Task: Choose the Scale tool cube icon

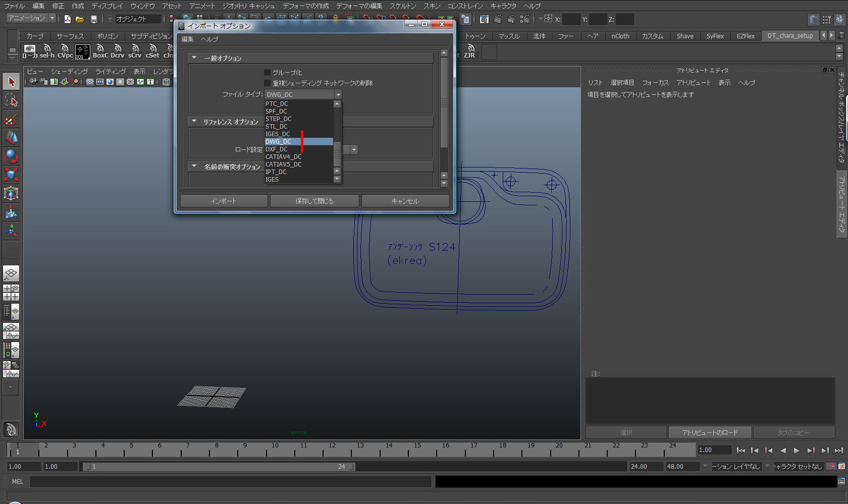Action: [11, 175]
